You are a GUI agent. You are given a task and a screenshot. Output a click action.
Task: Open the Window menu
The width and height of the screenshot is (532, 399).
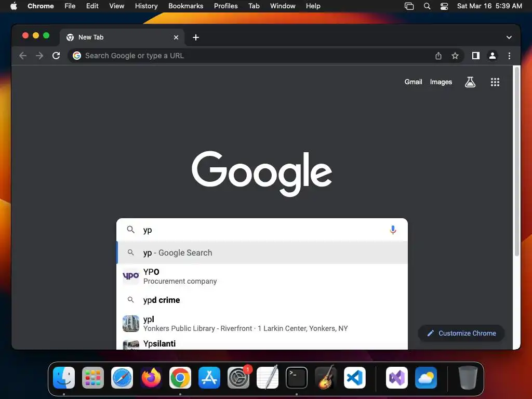(283, 6)
